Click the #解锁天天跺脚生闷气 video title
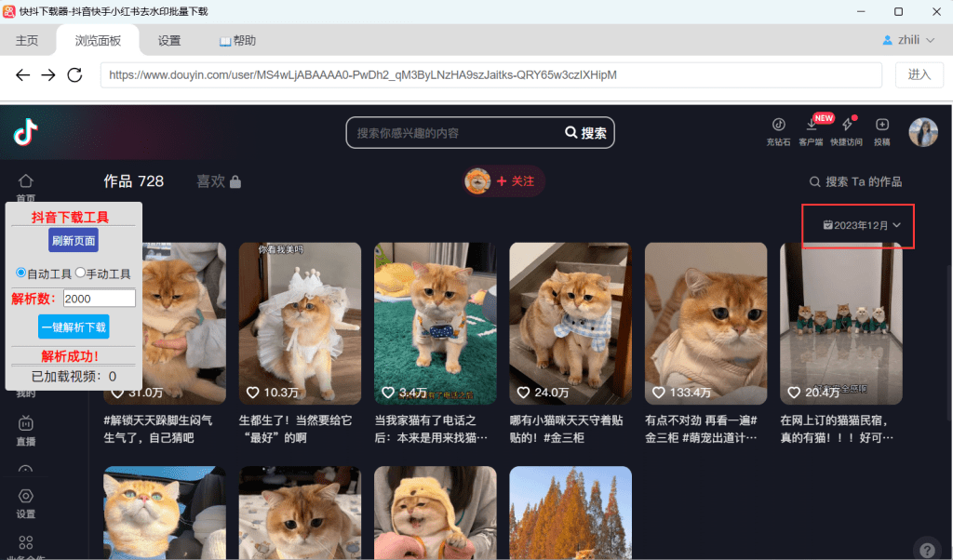The width and height of the screenshot is (953, 560). (158, 429)
